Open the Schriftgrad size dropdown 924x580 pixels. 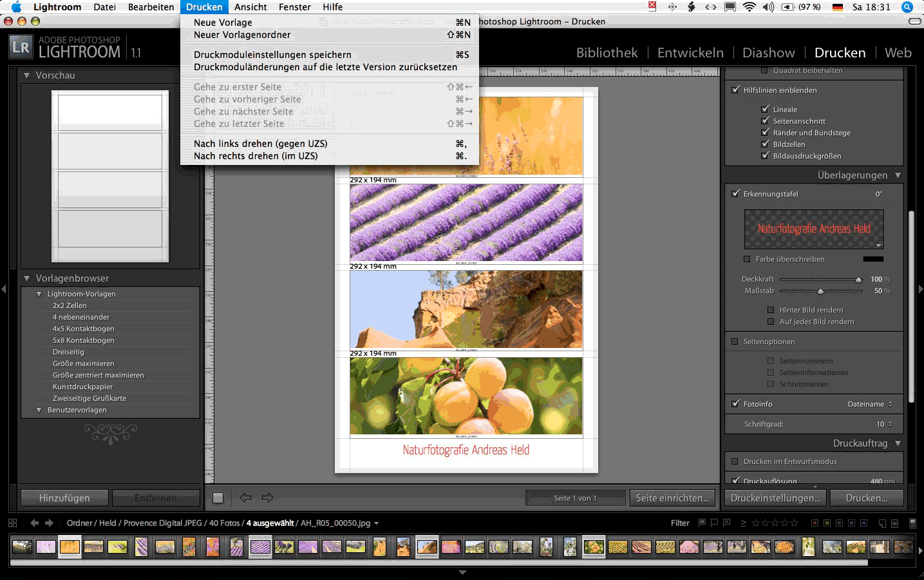pos(884,424)
